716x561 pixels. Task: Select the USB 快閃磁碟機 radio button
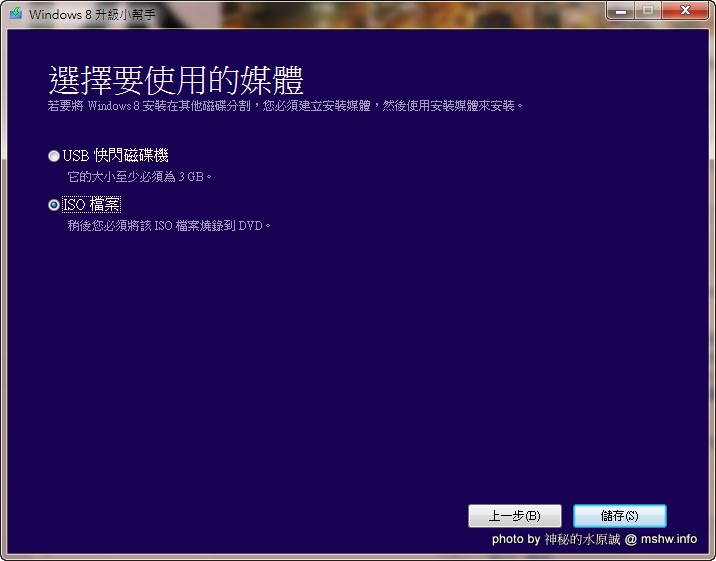54,156
